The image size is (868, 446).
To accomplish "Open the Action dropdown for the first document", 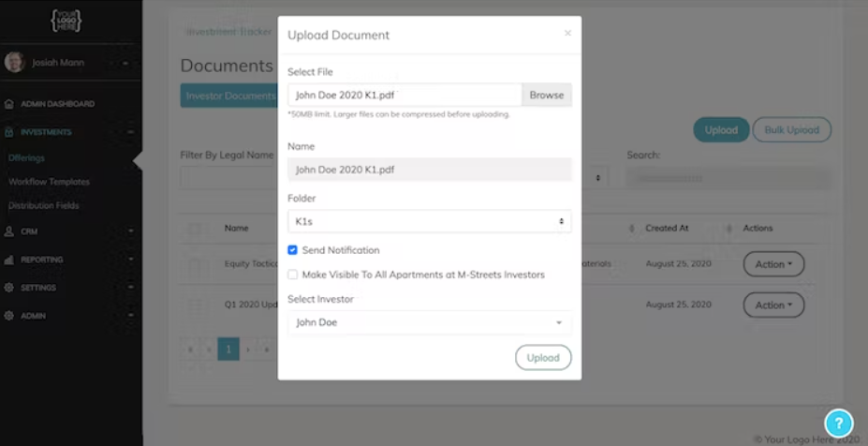I will coord(772,264).
